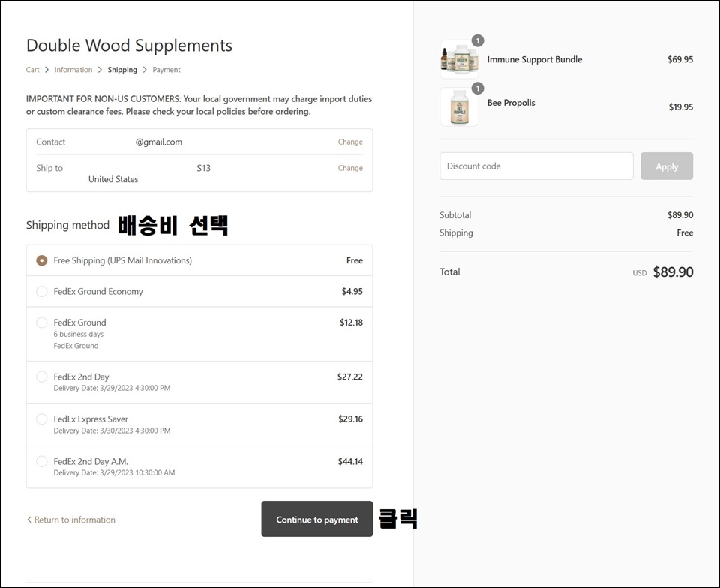720x588 pixels.
Task: Click the Free label in shipping summary row
Action: (x=685, y=232)
